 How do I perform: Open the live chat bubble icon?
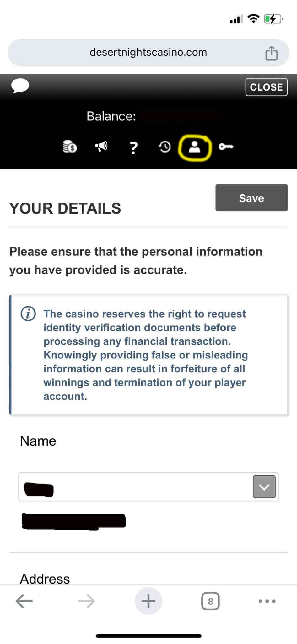pos(20,86)
